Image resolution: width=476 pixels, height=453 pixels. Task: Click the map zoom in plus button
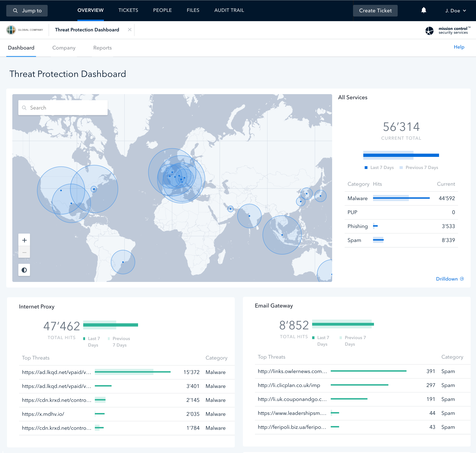click(24, 240)
